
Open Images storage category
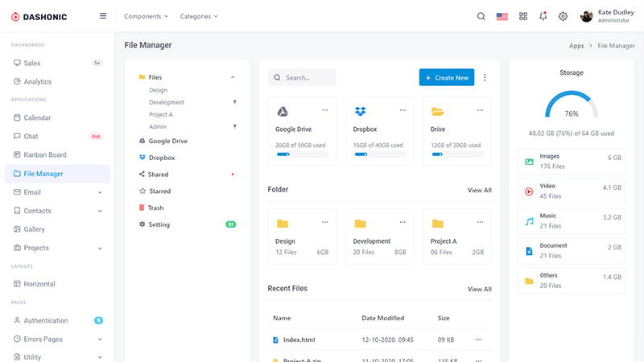tap(572, 162)
